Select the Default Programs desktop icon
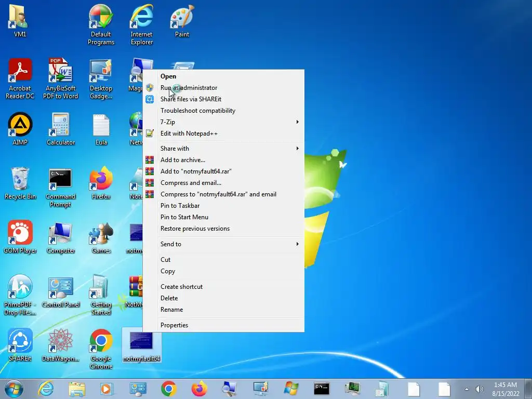 [101, 24]
